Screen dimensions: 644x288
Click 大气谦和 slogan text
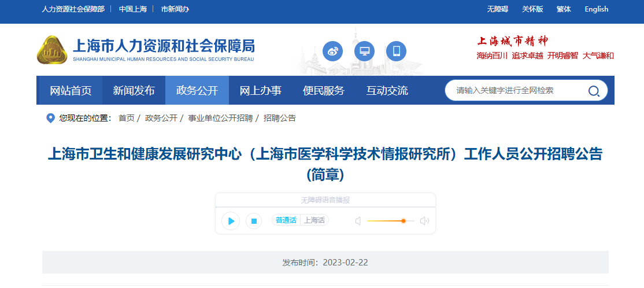(598, 56)
